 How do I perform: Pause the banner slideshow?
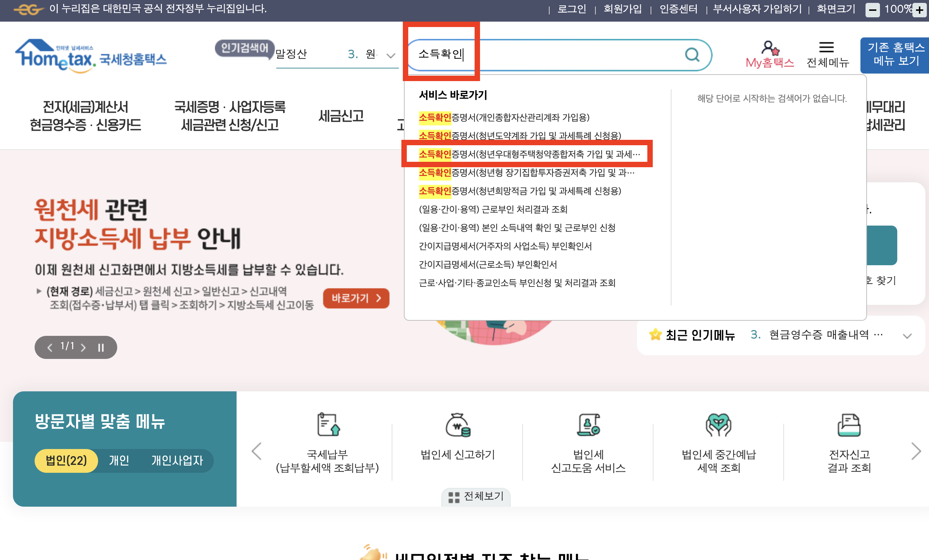click(x=101, y=347)
